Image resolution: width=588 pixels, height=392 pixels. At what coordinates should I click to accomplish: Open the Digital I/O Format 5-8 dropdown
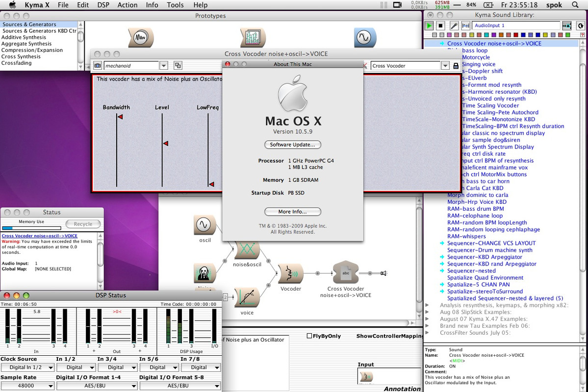pyautogui.click(x=180, y=386)
